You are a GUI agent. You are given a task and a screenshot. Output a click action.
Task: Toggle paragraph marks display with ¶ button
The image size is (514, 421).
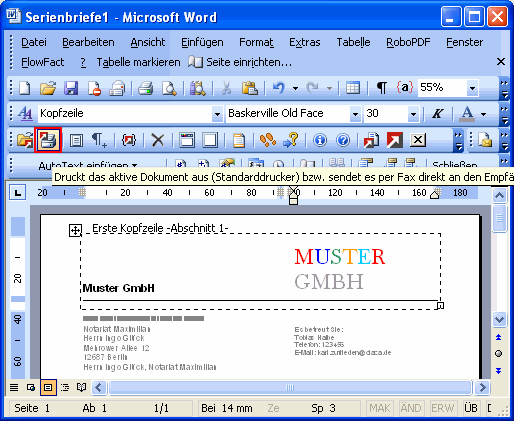point(382,88)
